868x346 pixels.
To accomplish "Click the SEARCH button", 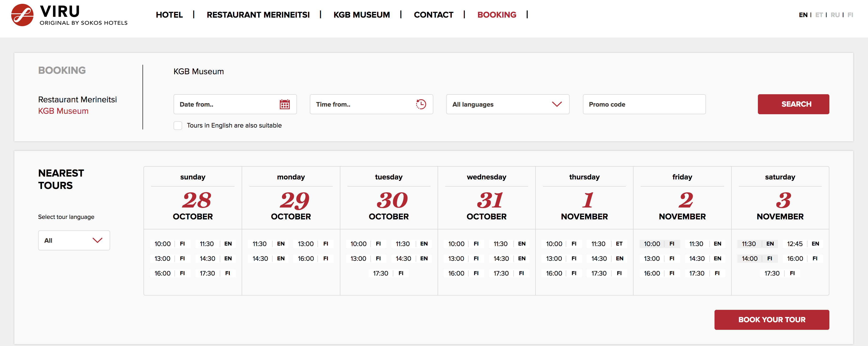I will pyautogui.click(x=794, y=104).
